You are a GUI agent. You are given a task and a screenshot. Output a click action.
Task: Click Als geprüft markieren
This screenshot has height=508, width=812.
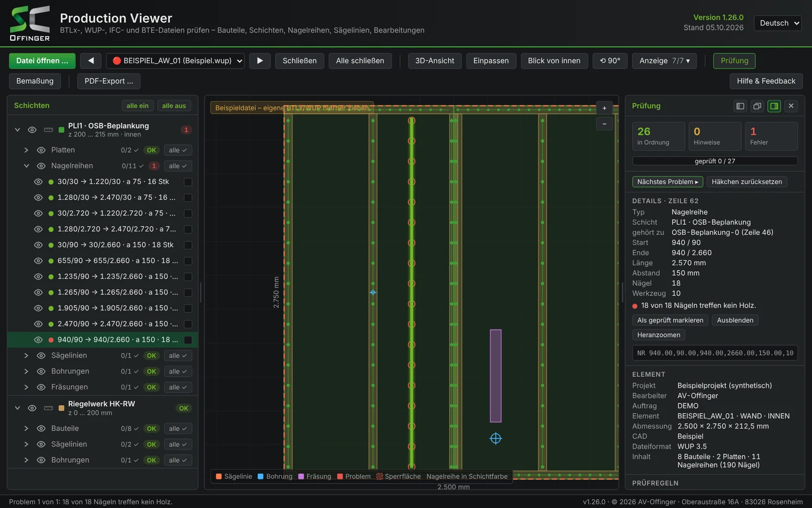[670, 320]
